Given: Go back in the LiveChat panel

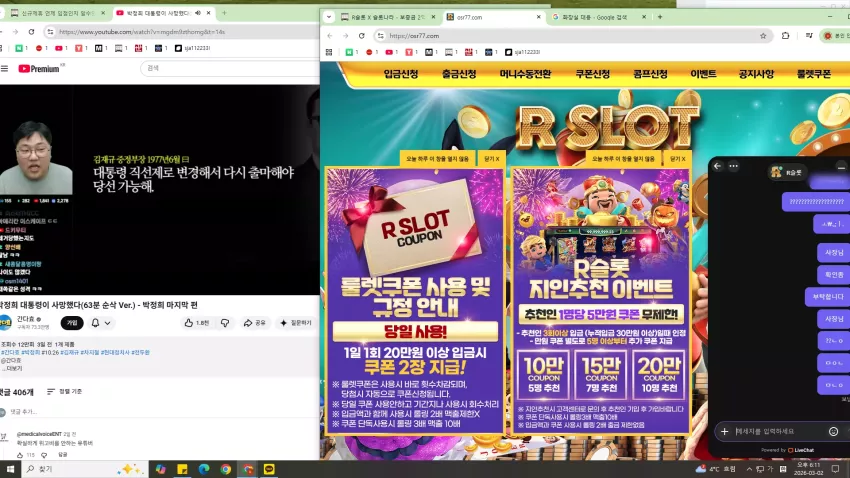Looking at the screenshot, I should coord(717,166).
